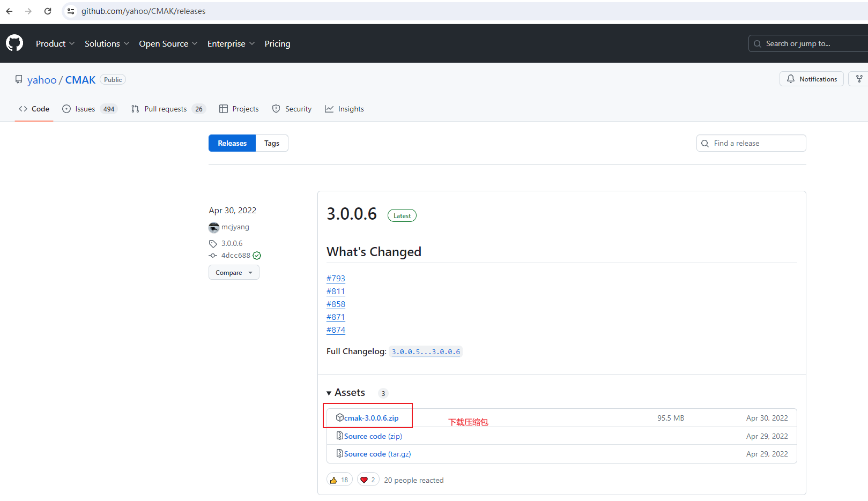The width and height of the screenshot is (868, 501).
Task: Click the mcjyang avatar image
Action: tap(214, 227)
